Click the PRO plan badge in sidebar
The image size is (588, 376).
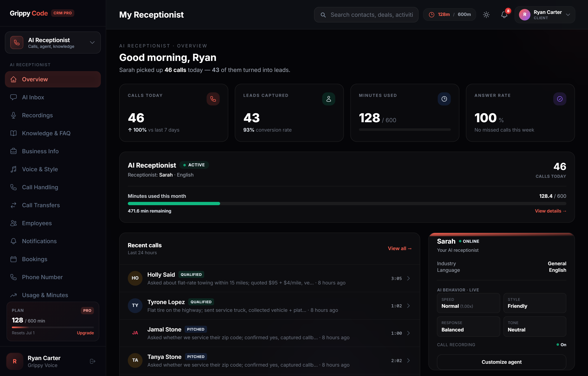click(87, 310)
